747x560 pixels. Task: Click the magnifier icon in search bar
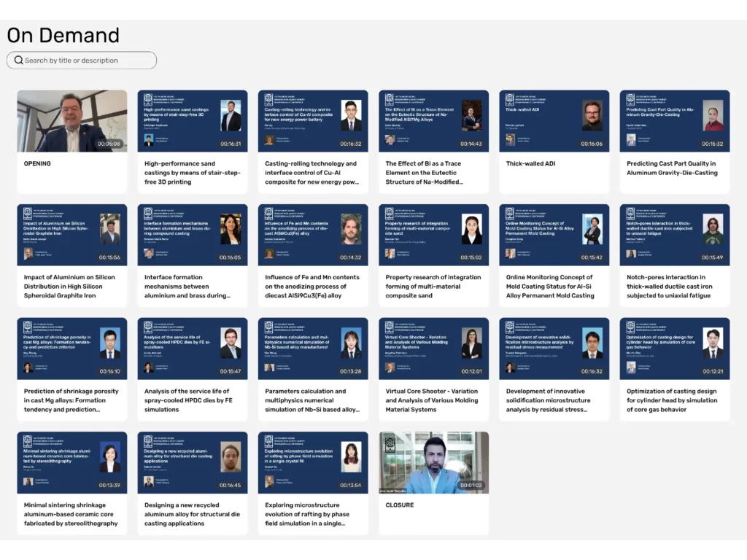[x=19, y=61]
